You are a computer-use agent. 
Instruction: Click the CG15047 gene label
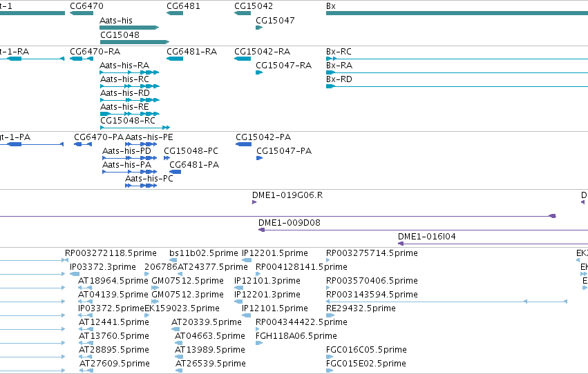point(275,20)
